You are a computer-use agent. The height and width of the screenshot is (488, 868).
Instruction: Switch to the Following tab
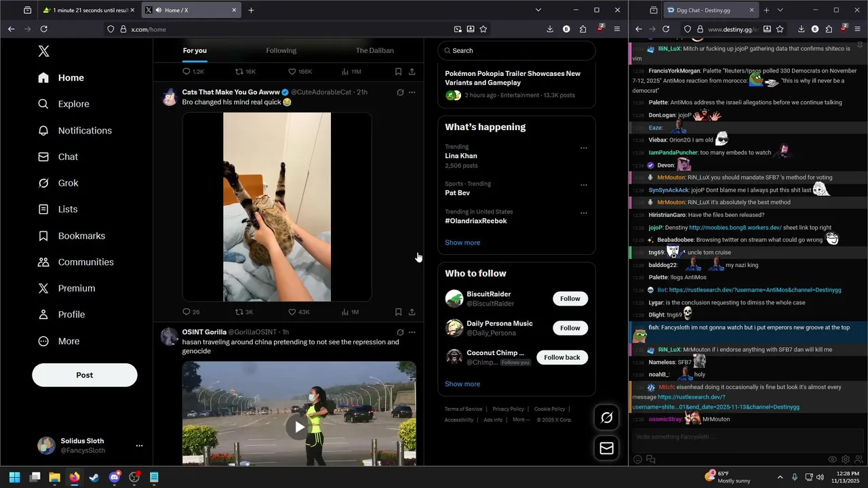(281, 50)
